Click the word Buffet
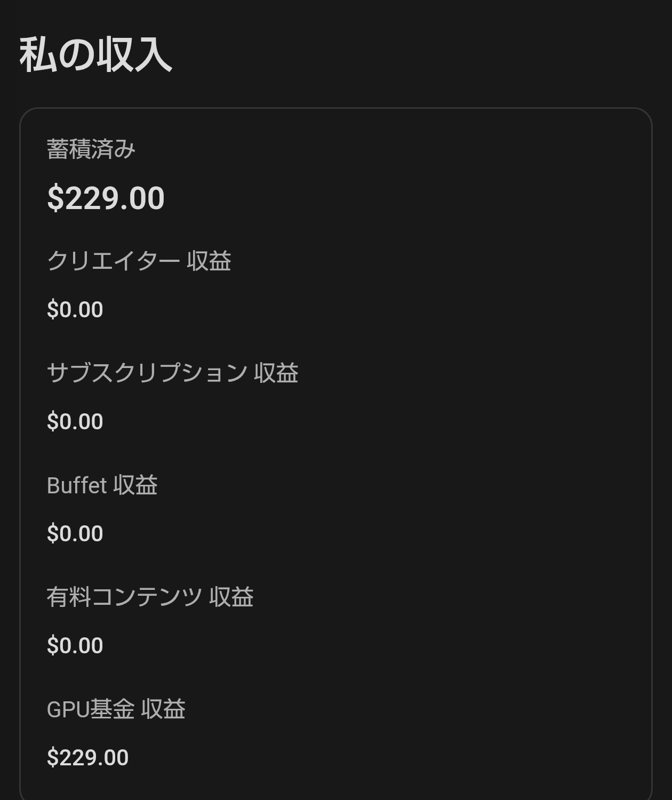The height and width of the screenshot is (800, 672). [x=77, y=486]
